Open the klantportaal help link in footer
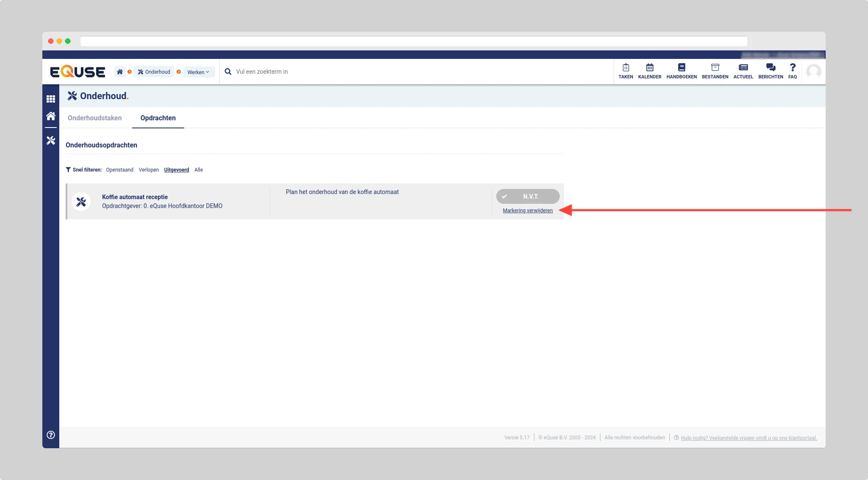The image size is (868, 480). coord(749,438)
